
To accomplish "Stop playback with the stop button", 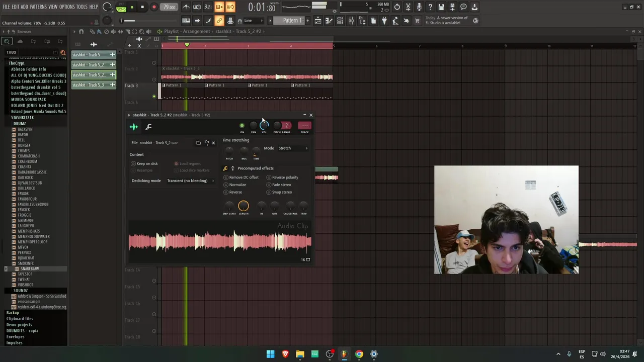I will click(142, 8).
